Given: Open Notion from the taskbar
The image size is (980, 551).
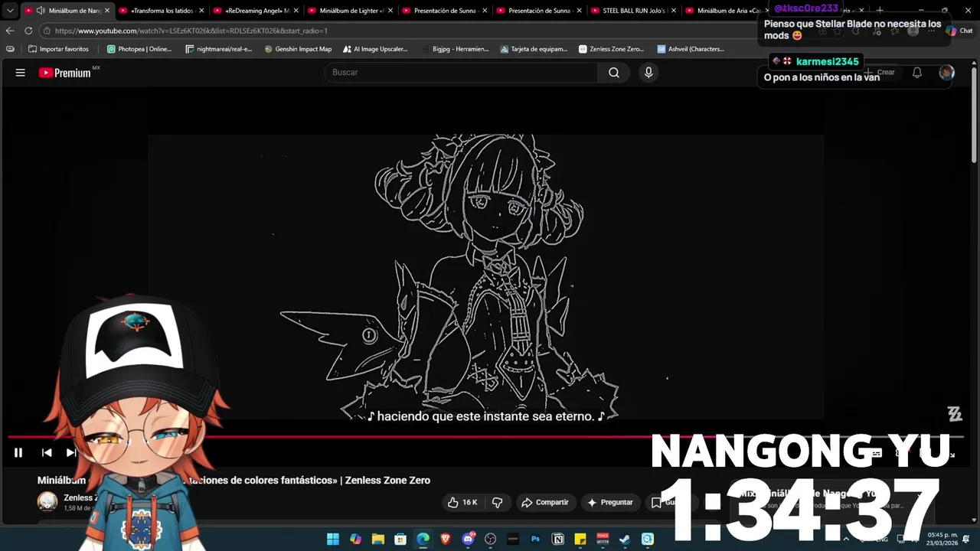Looking at the screenshot, I should pyautogui.click(x=558, y=540).
